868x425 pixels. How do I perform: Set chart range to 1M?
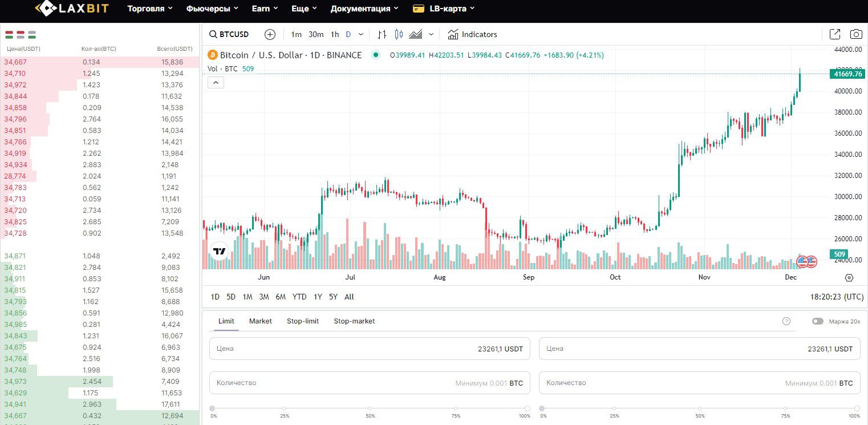(248, 297)
